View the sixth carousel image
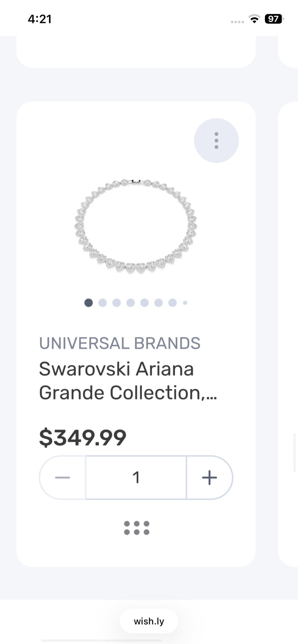The image size is (298, 644). coord(158,303)
